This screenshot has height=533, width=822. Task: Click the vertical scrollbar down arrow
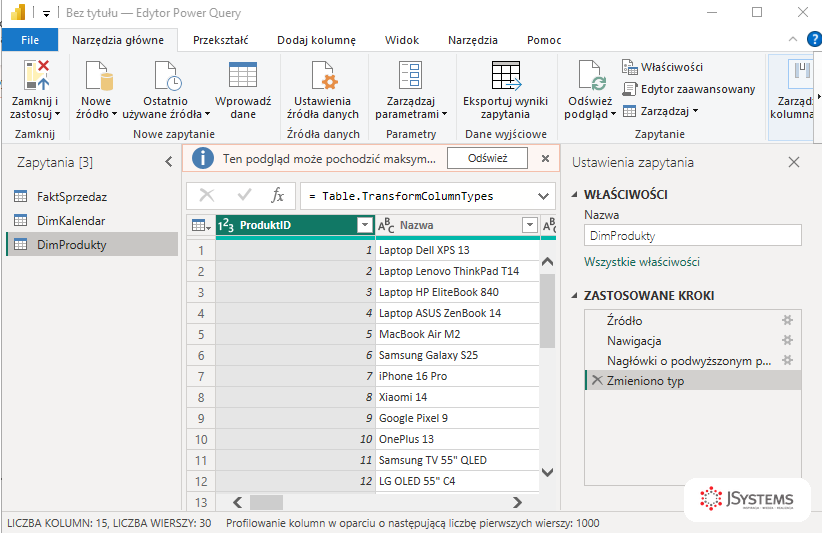pyautogui.click(x=547, y=472)
